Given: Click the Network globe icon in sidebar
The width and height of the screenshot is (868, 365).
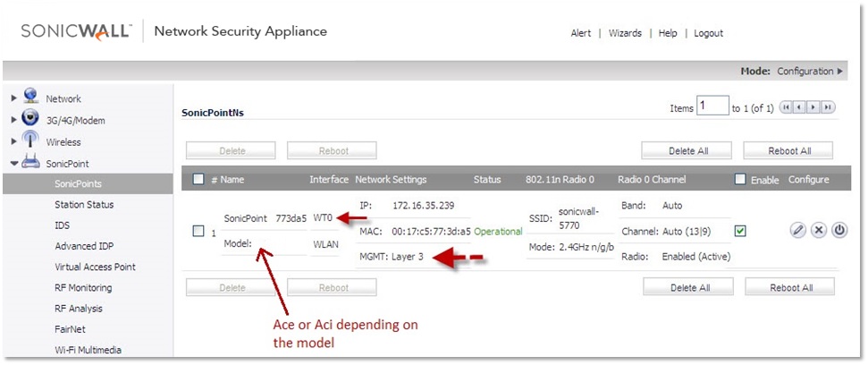Looking at the screenshot, I should click(29, 98).
